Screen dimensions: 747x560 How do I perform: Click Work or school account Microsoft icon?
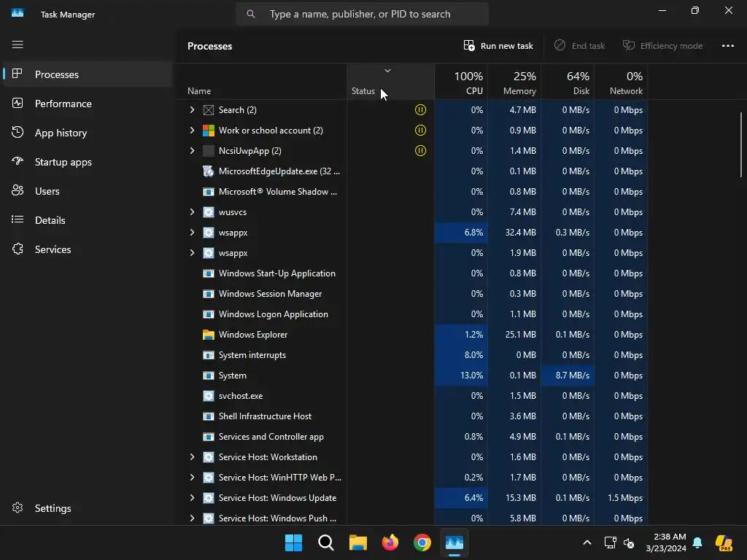tap(208, 131)
